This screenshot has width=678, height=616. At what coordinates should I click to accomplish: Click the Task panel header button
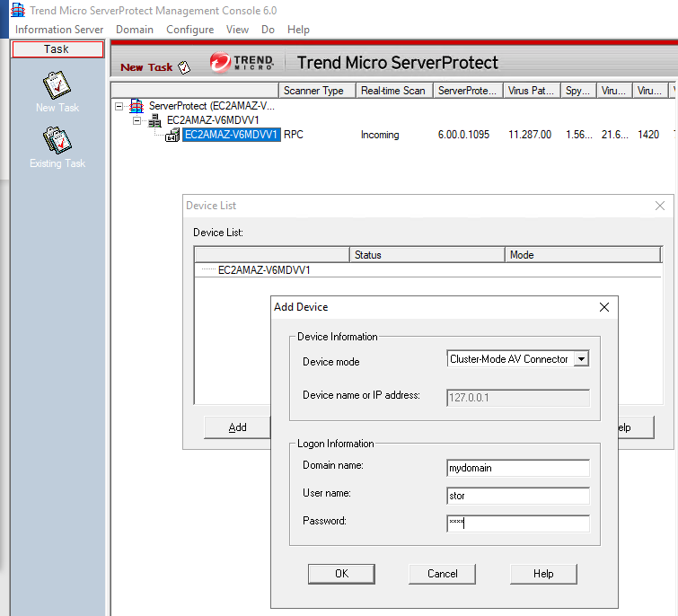point(57,48)
